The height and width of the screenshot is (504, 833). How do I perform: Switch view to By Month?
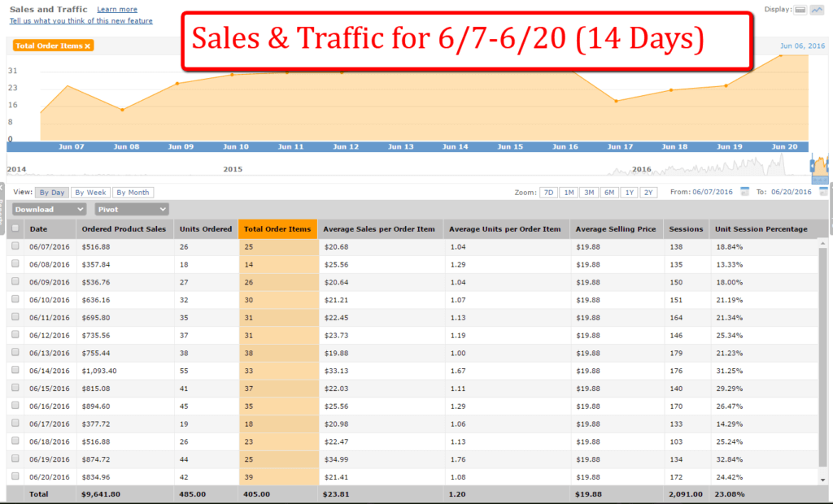pos(132,193)
